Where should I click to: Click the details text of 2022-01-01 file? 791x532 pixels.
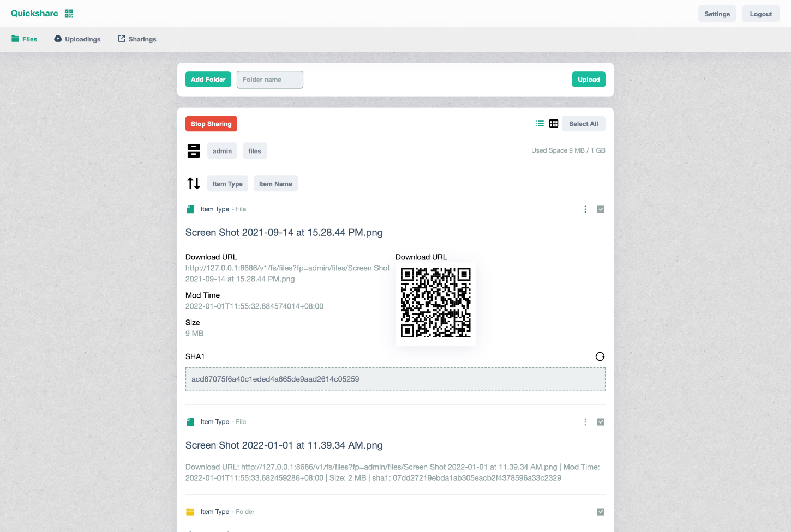393,473
